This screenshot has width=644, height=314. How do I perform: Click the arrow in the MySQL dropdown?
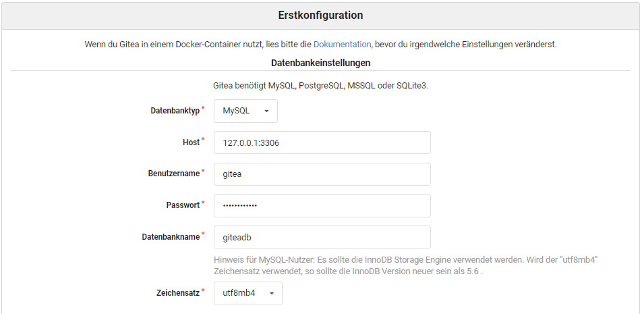(266, 111)
